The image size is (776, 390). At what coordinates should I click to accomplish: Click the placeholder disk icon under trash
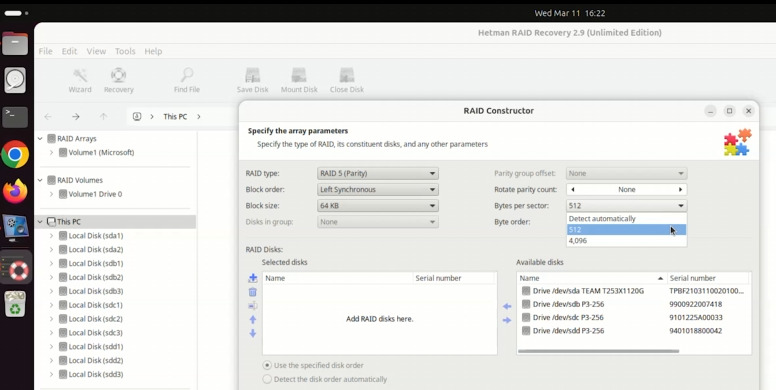(x=252, y=306)
